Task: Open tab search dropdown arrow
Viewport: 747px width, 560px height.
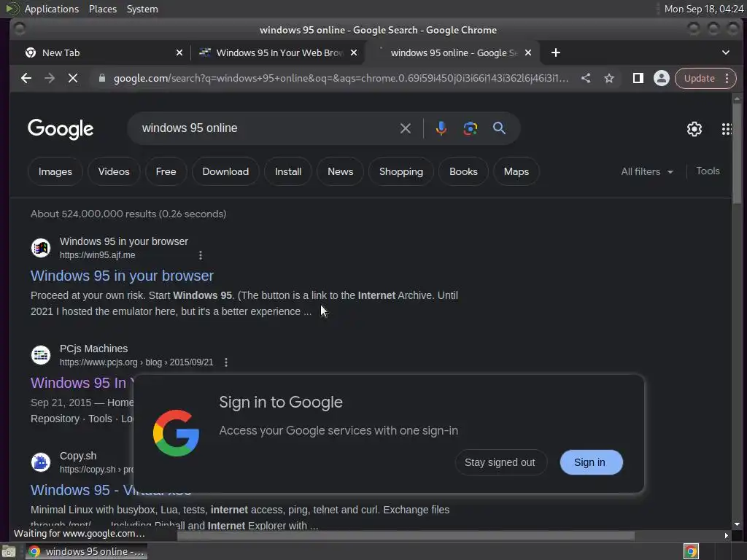Action: (x=726, y=52)
